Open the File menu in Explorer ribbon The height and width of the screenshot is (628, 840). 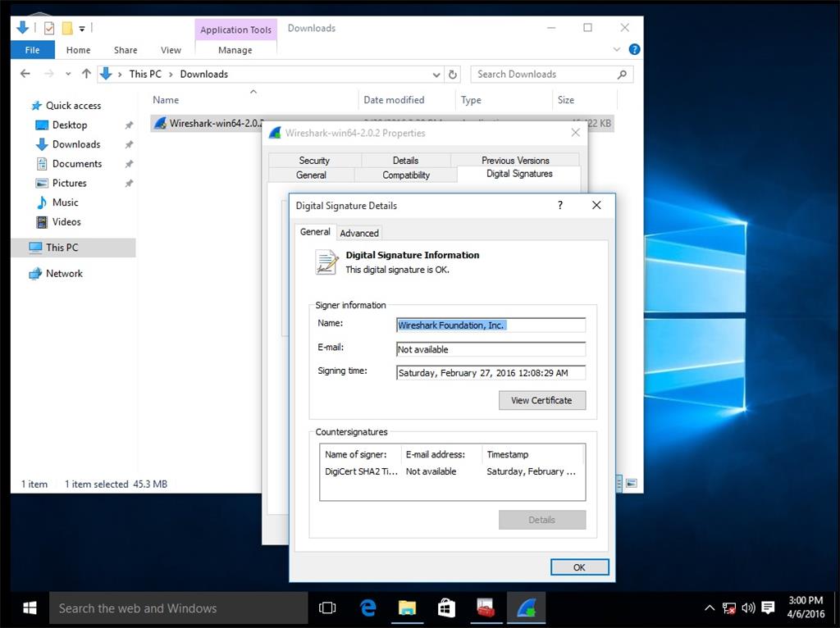[x=32, y=50]
